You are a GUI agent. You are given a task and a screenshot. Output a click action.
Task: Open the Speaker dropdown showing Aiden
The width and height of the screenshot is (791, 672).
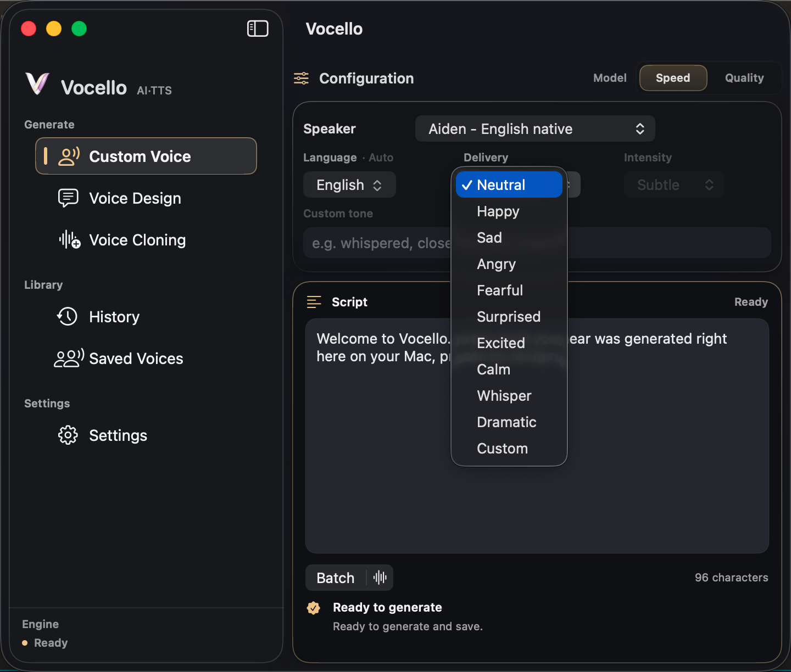(x=535, y=129)
